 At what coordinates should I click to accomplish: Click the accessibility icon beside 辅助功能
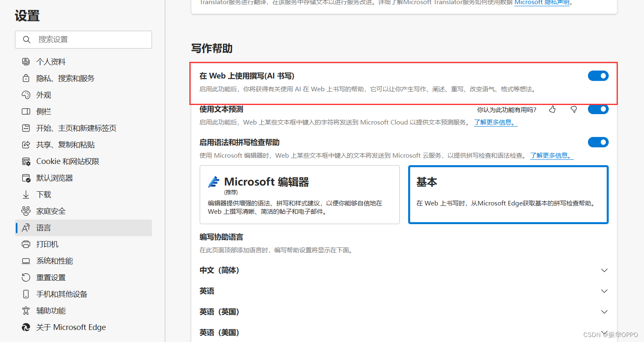[x=26, y=310]
